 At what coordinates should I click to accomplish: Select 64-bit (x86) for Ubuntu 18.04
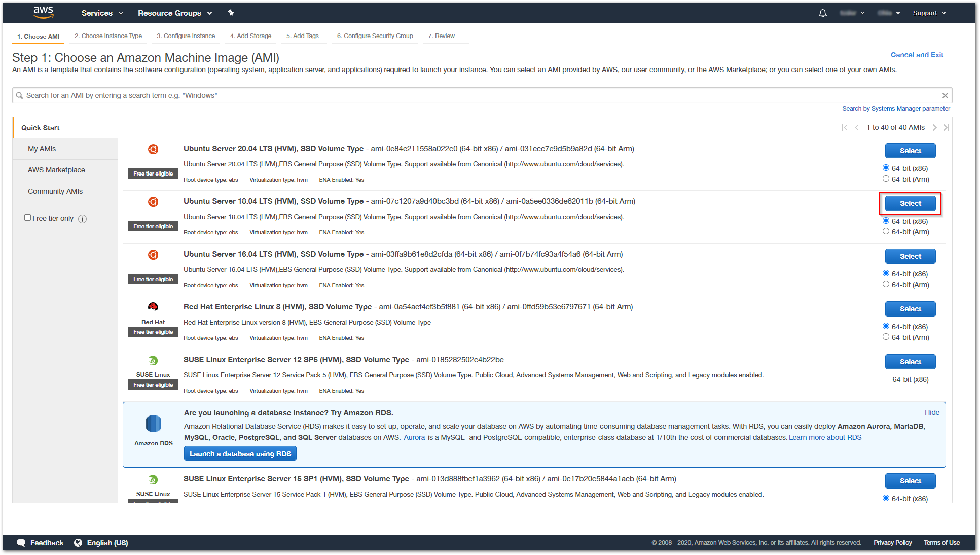pos(886,221)
